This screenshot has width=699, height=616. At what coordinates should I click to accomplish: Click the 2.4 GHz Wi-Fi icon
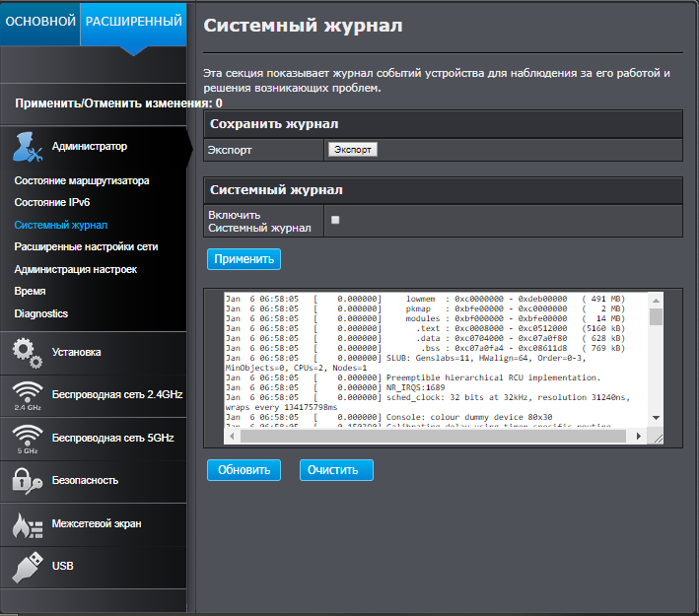click(x=28, y=396)
